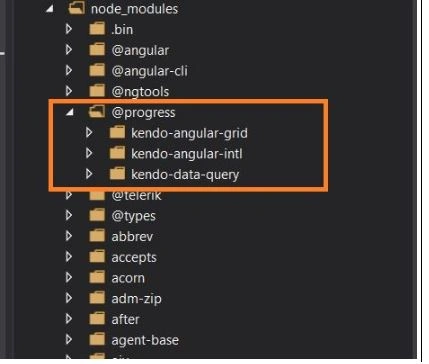Expand the agent-base folder arrow
The width and height of the screenshot is (429, 364).
pyautogui.click(x=69, y=339)
